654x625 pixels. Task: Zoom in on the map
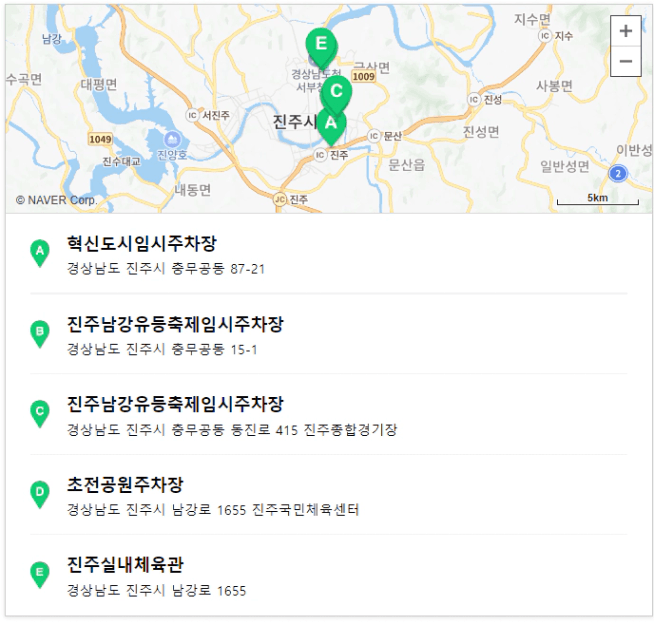coord(626,31)
